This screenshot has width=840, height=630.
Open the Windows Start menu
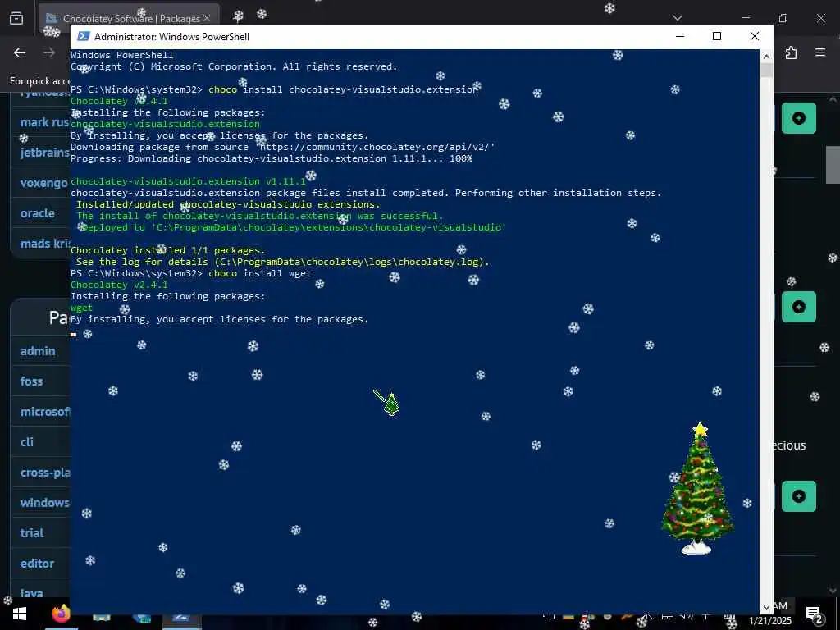tap(20, 614)
